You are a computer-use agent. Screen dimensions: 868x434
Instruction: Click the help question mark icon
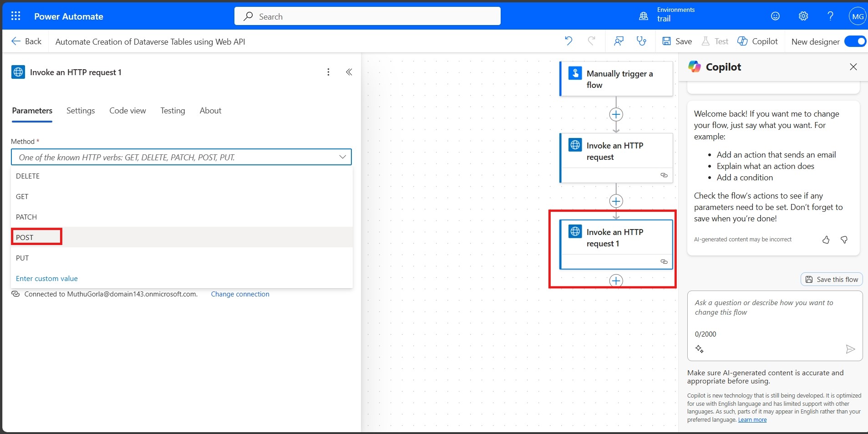(830, 16)
